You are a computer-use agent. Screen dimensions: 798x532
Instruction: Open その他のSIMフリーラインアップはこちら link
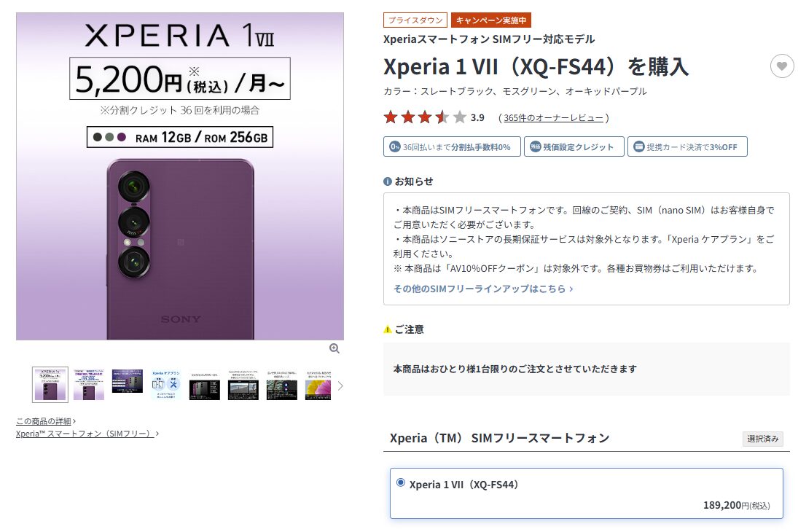tap(483, 289)
